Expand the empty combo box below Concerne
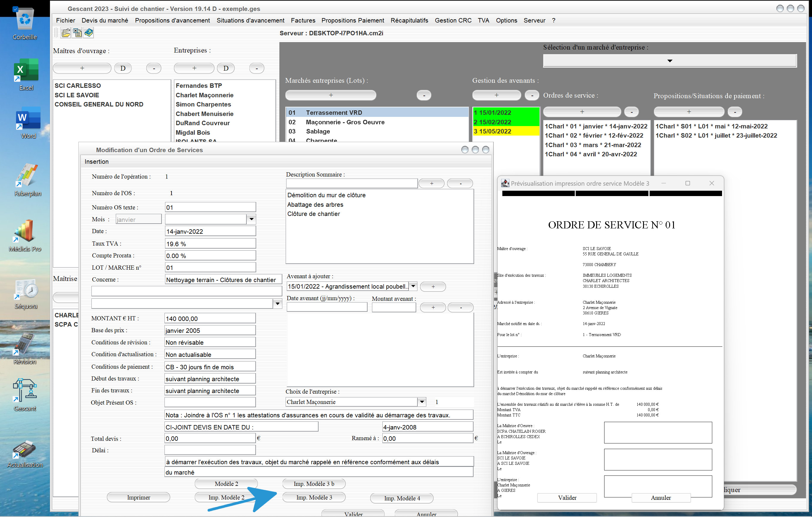 (277, 303)
